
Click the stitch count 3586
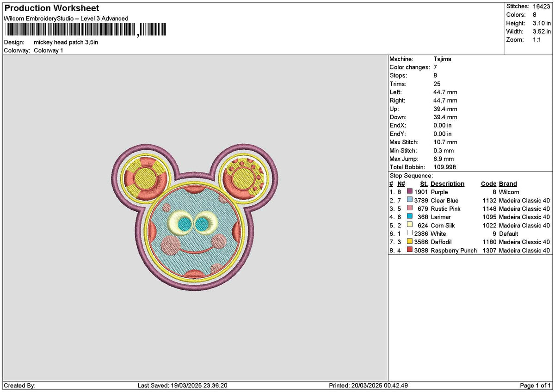coord(421,242)
